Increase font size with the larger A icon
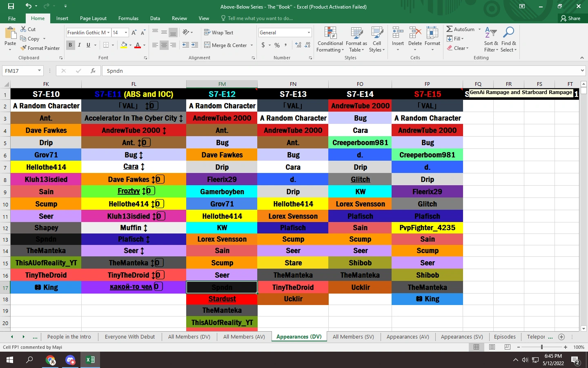588x368 pixels. [134, 33]
